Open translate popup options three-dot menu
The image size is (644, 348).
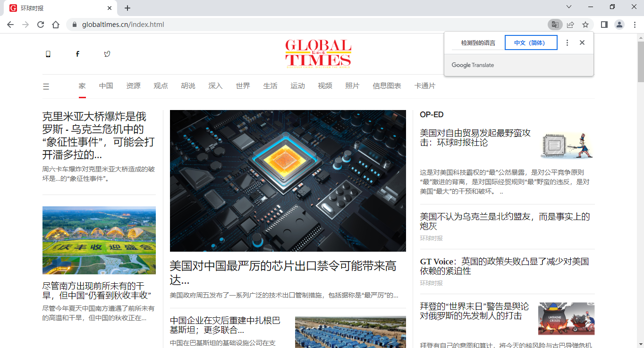567,42
